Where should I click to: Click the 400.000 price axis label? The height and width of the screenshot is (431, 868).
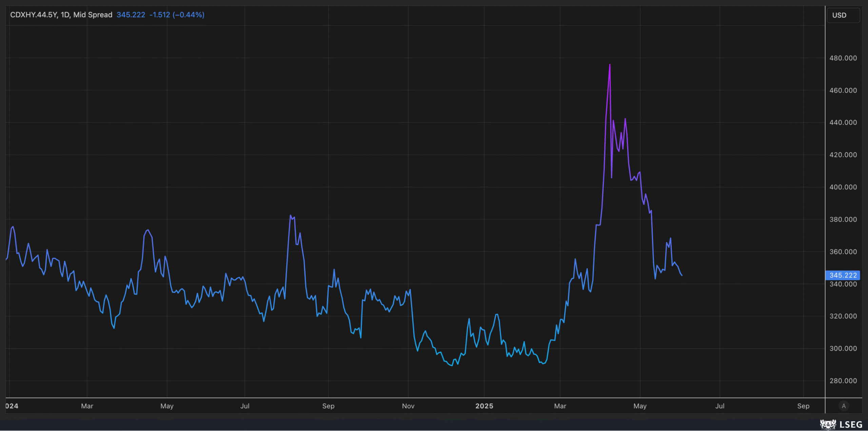(843, 187)
